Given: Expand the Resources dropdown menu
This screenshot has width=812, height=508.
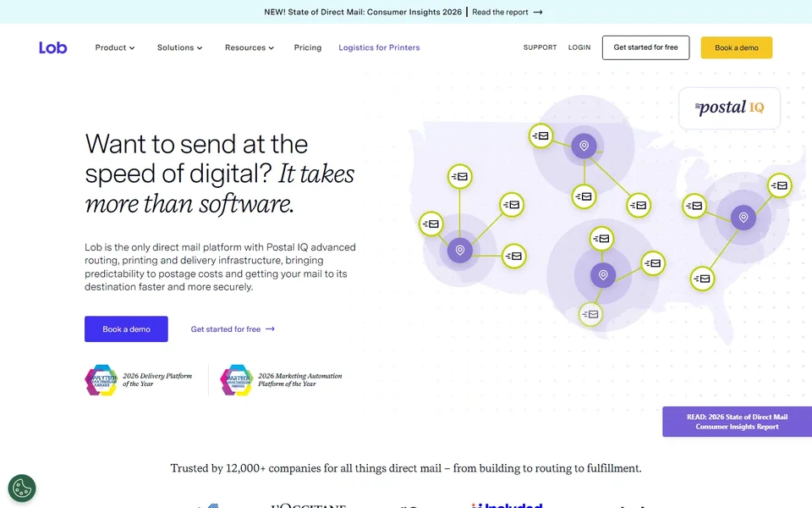Looking at the screenshot, I should (249, 47).
